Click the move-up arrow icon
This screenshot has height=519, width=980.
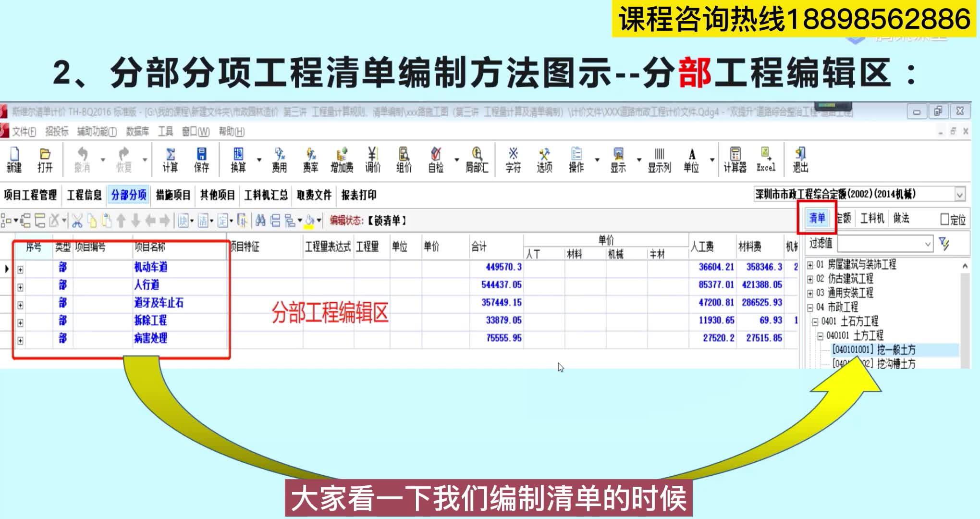[x=121, y=221]
